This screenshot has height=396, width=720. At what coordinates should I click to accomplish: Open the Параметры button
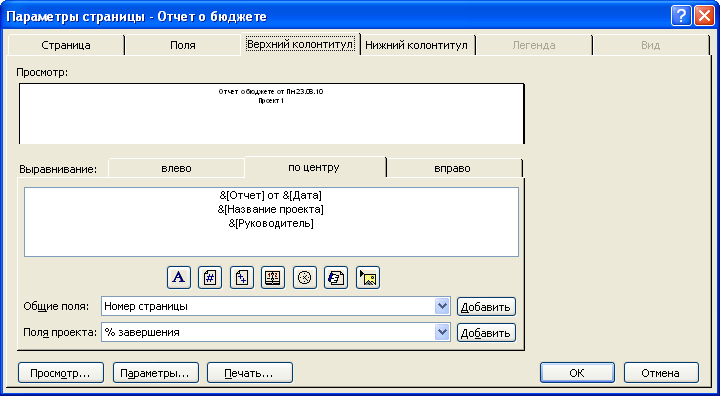pos(156,373)
